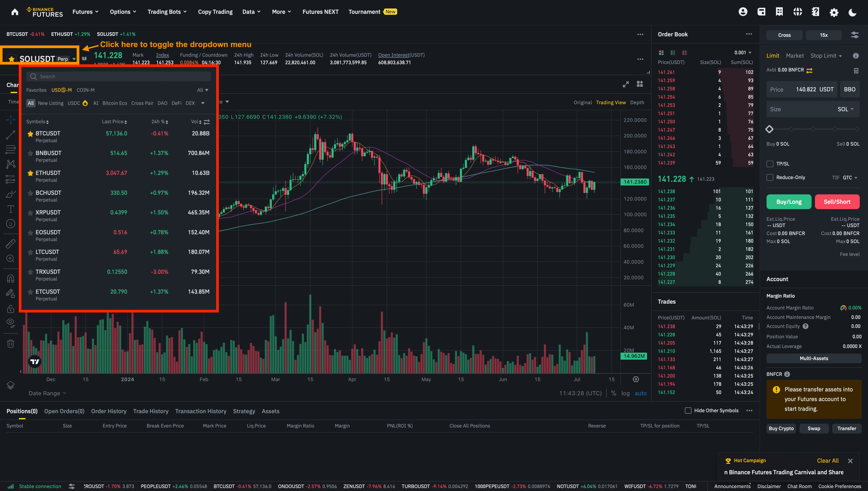Open Order Book more options dots

click(x=749, y=34)
